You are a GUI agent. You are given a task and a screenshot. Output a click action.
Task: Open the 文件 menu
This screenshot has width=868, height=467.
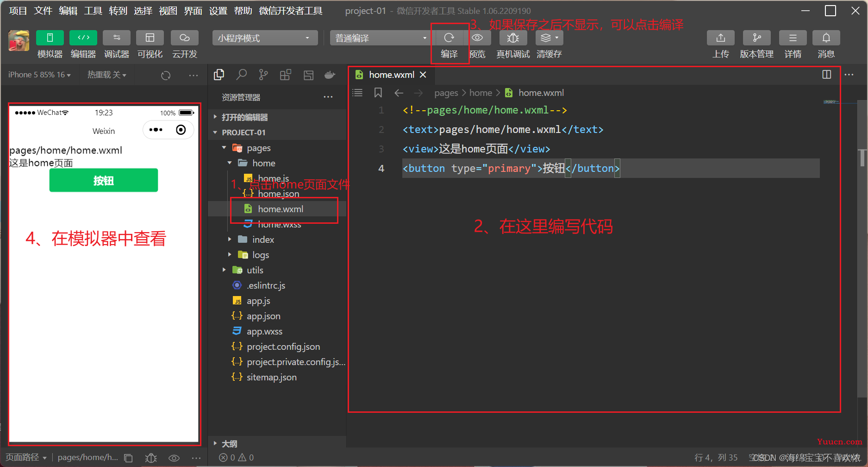click(43, 11)
